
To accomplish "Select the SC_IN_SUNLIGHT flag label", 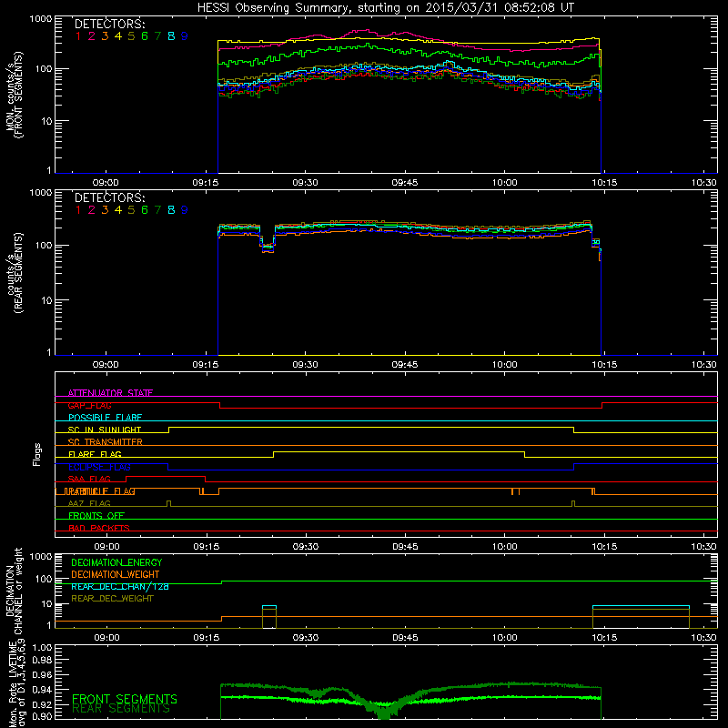I will 105,430.
